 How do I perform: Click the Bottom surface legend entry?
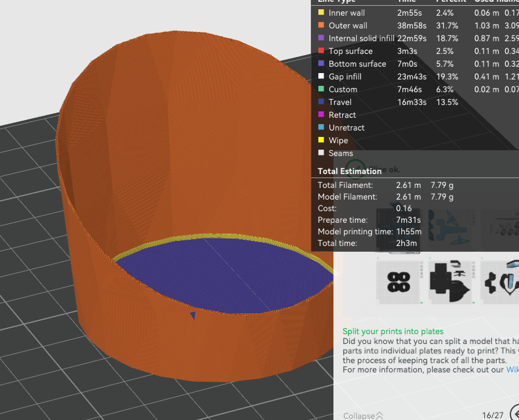[x=357, y=64]
